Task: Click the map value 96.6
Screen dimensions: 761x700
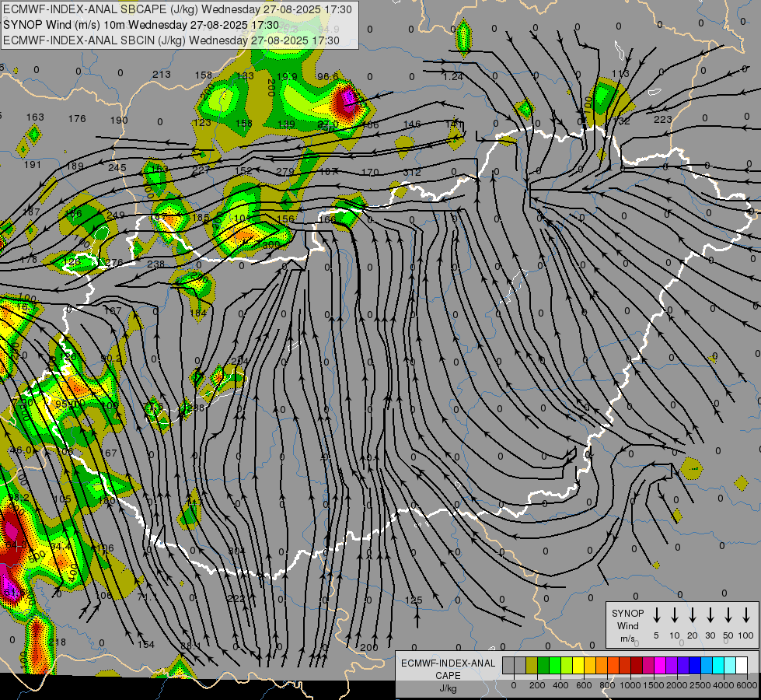Action: (327, 76)
